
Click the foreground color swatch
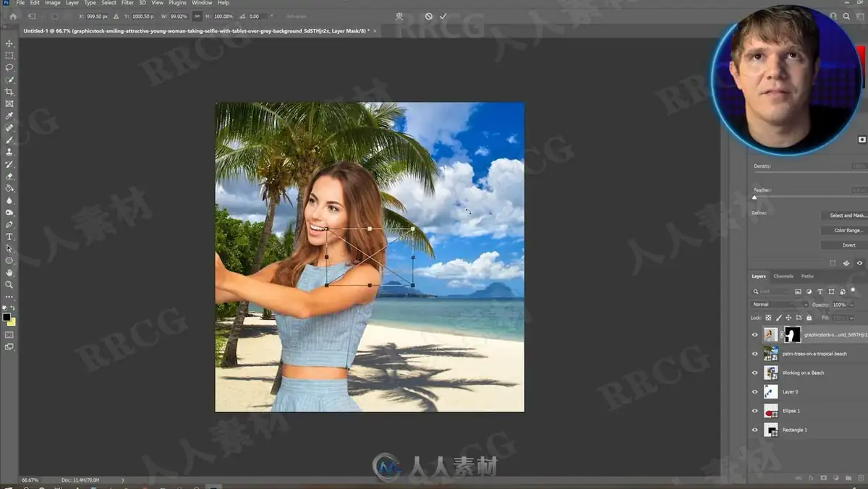pyautogui.click(x=7, y=317)
